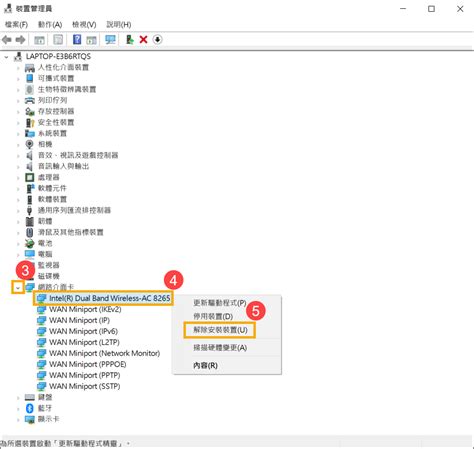Click the mouse icon of 滑鼠及其他指標裝置

click(x=30, y=232)
